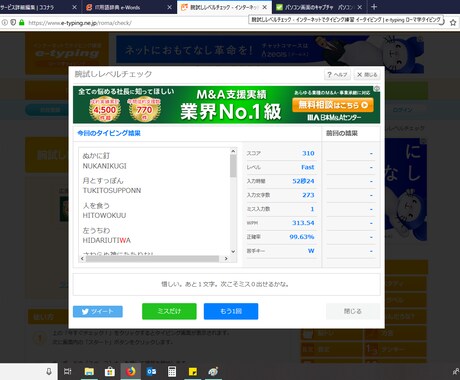Click the Tweet (ツイート) button
460x380 pixels.
(x=98, y=311)
